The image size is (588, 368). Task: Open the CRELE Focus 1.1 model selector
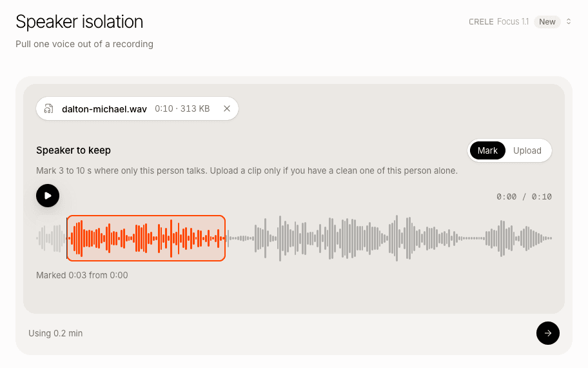[520, 22]
